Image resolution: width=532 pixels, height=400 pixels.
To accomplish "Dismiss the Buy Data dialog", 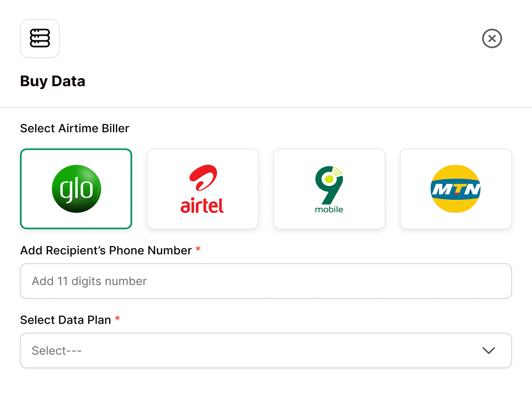I will tap(492, 38).
